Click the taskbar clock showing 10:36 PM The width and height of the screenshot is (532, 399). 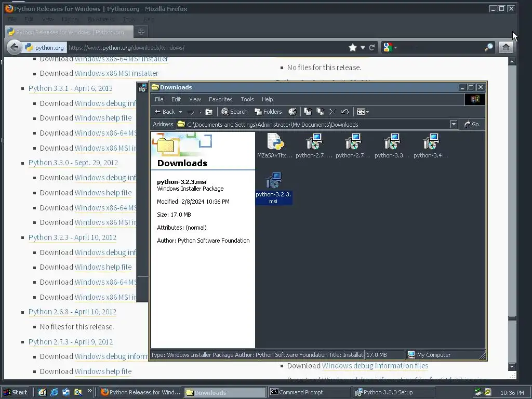[512, 393]
